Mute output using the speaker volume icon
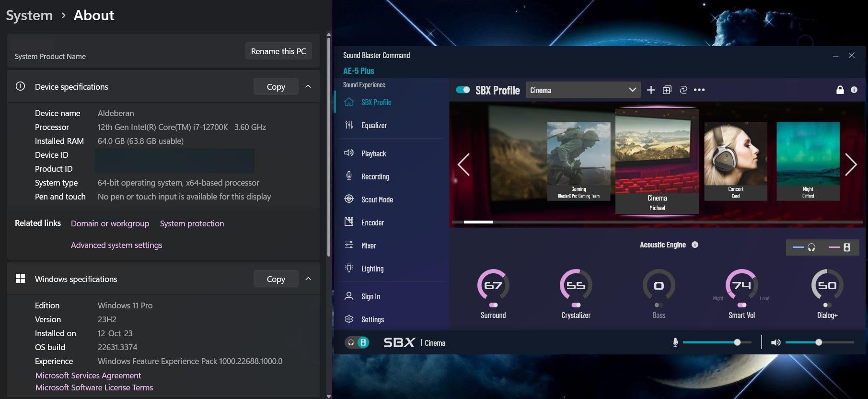This screenshot has width=868, height=399. [x=776, y=342]
